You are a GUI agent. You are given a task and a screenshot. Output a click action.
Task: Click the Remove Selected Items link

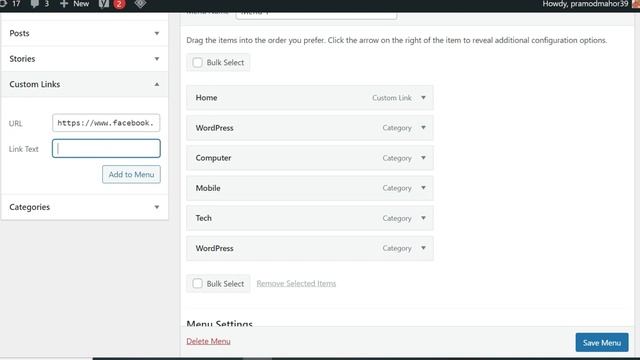pos(296,283)
